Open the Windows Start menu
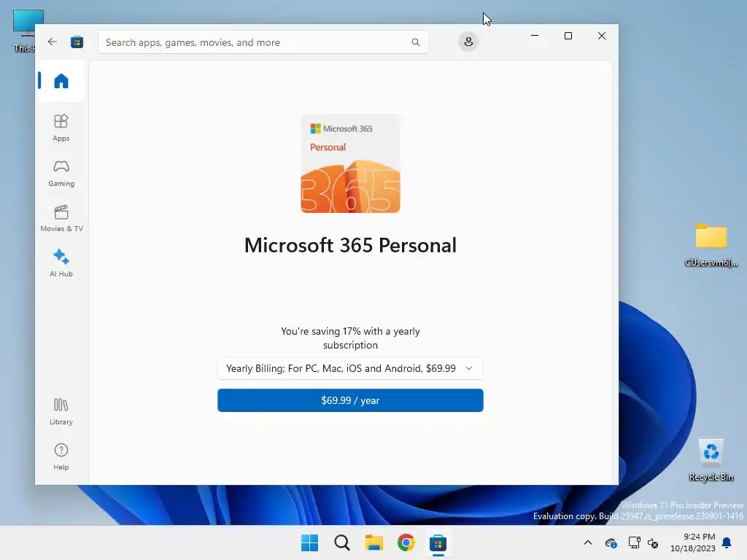Viewport: 747px width, 560px height. (309, 542)
